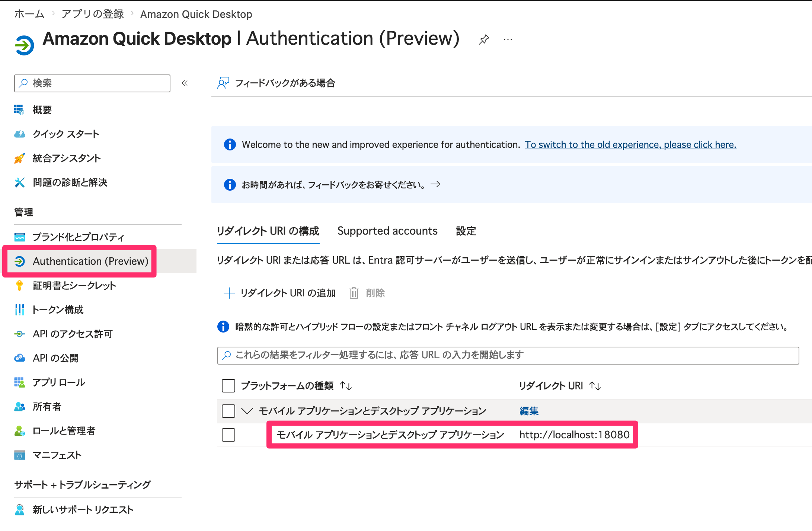Click the アプリ ロール icon
The image size is (812, 531).
coord(19,382)
